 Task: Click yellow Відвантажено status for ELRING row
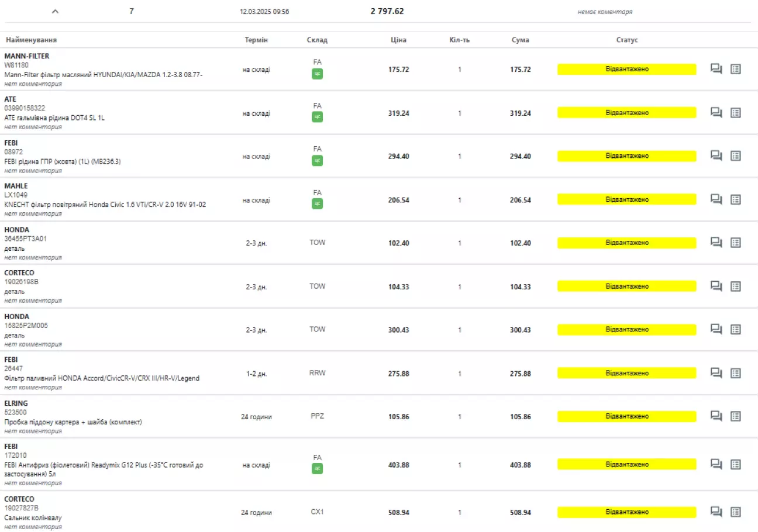(x=627, y=416)
